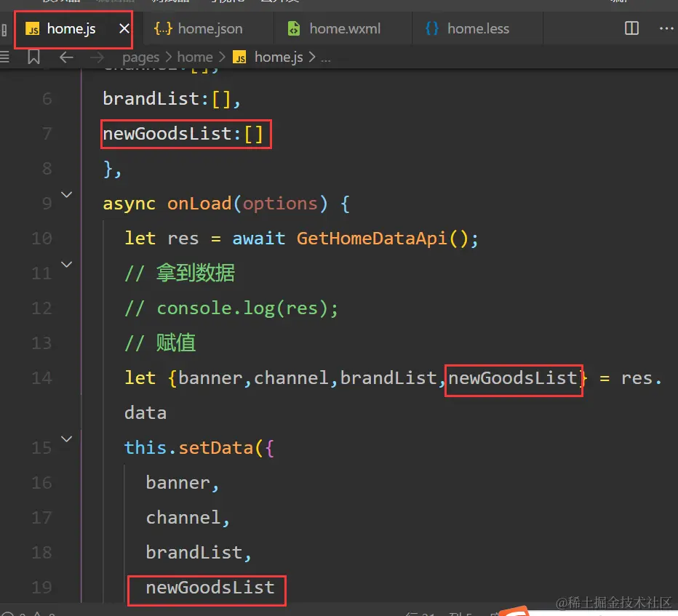678x616 pixels.
Task: Select the home folder breadcrumb segment
Action: [195, 57]
